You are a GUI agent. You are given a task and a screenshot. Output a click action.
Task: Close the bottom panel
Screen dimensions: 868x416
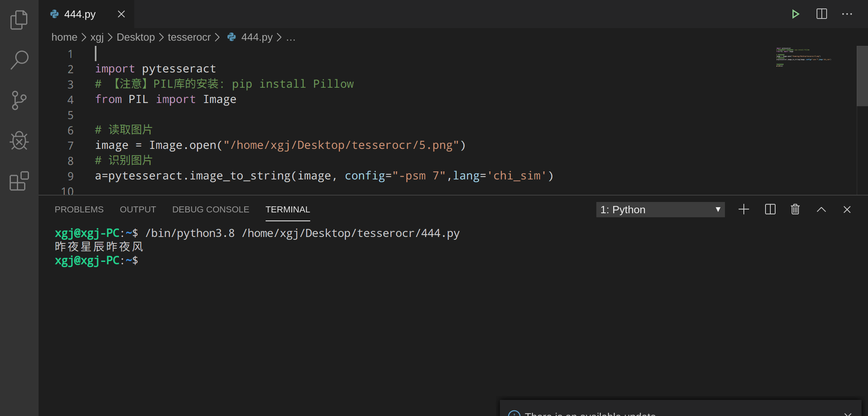pyautogui.click(x=847, y=210)
